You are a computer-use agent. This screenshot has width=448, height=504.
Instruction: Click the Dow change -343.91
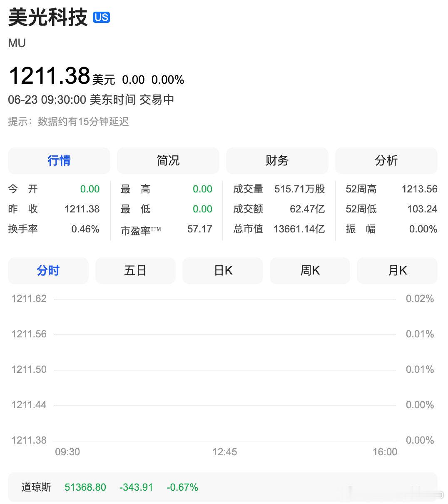coord(136,487)
